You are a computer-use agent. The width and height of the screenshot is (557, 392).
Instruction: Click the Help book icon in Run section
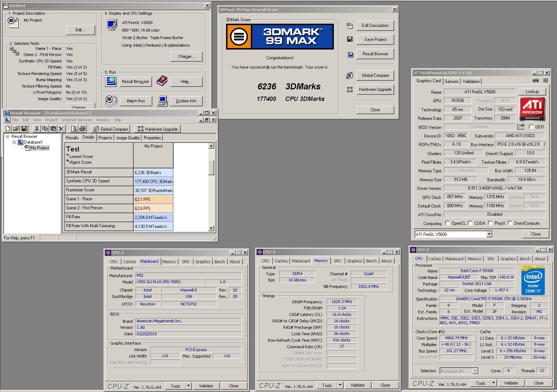click(162, 81)
